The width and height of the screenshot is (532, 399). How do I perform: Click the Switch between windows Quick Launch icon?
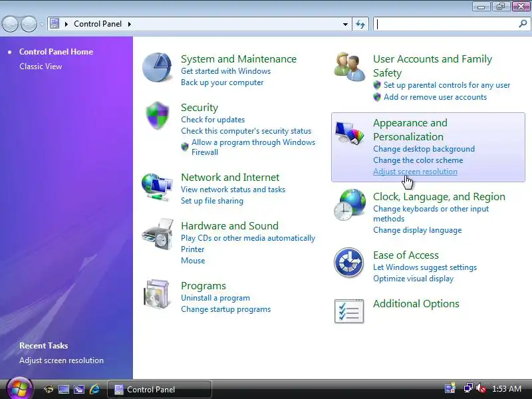[79, 389]
